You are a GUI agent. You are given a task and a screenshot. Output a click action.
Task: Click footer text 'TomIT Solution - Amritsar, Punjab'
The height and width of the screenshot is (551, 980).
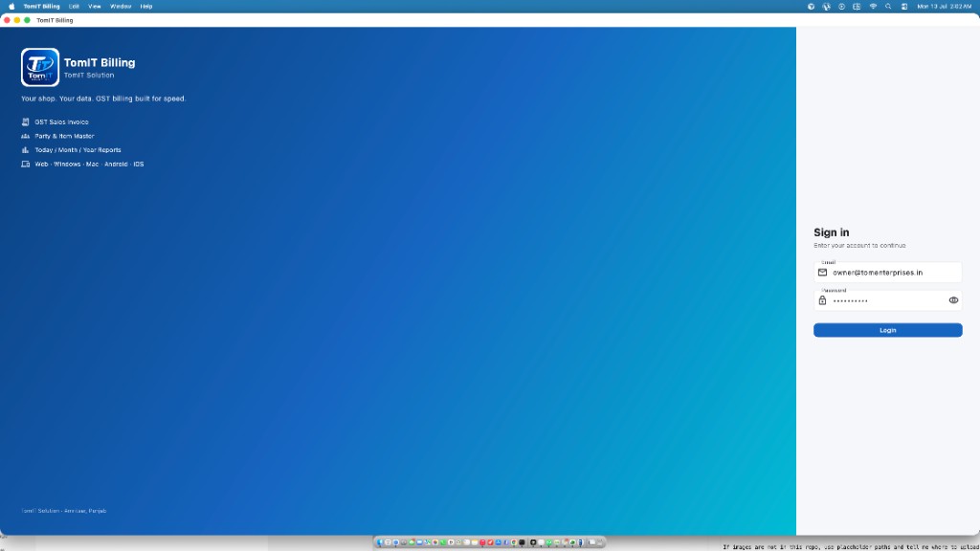pyautogui.click(x=64, y=511)
